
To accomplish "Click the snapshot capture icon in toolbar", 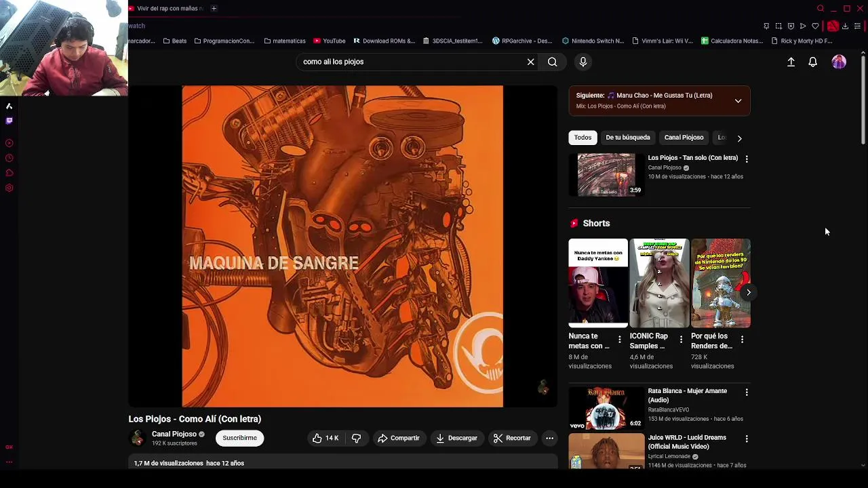I will point(778,26).
